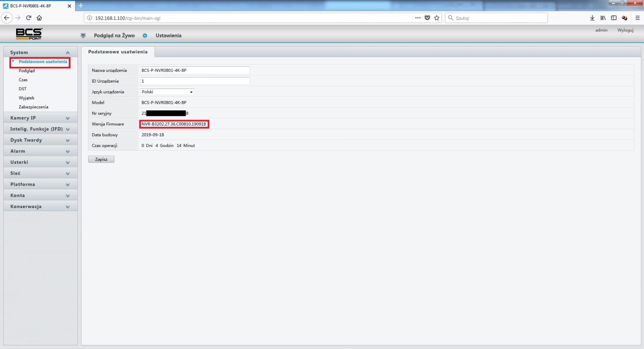Collapse the System section
The image size is (644, 349).
(x=40, y=52)
